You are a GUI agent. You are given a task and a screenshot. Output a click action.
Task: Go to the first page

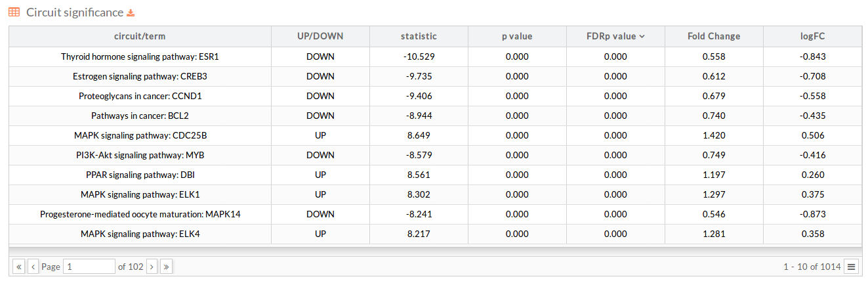(x=19, y=267)
